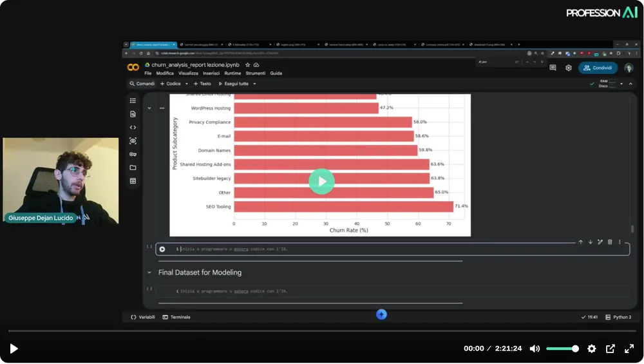Click the RAM Disco usage indicator
The height and width of the screenshot is (364, 644).
pos(607,84)
